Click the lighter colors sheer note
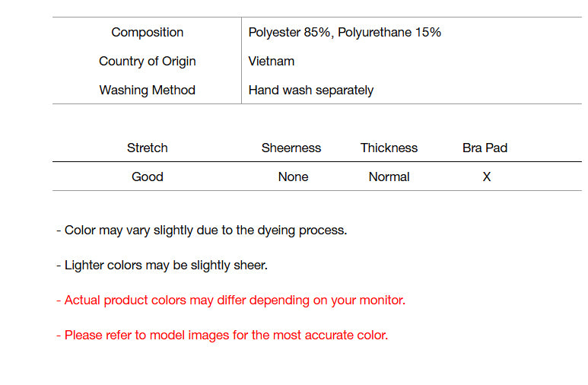The width and height of the screenshot is (588, 385). click(x=162, y=265)
